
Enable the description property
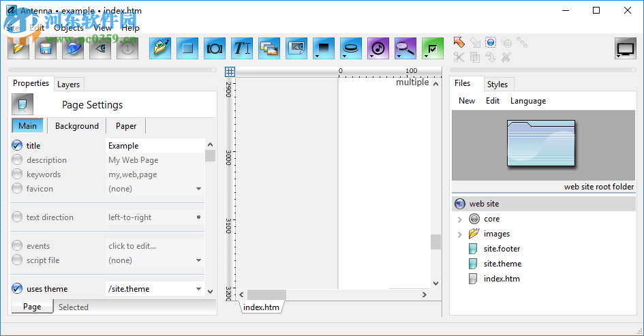[x=17, y=159]
